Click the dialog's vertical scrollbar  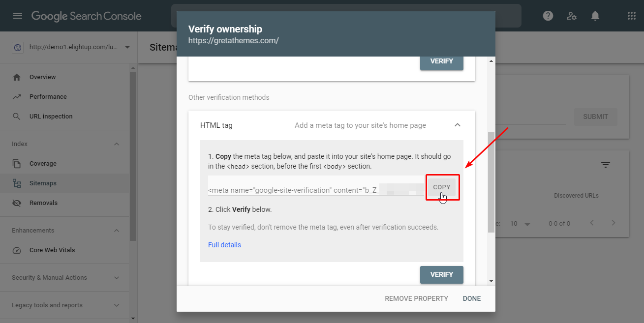pos(491,182)
